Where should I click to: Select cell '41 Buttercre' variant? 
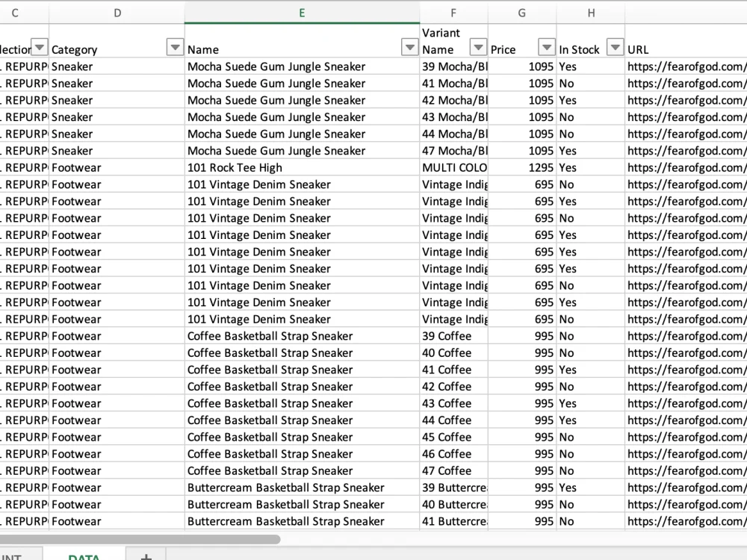pyautogui.click(x=454, y=521)
